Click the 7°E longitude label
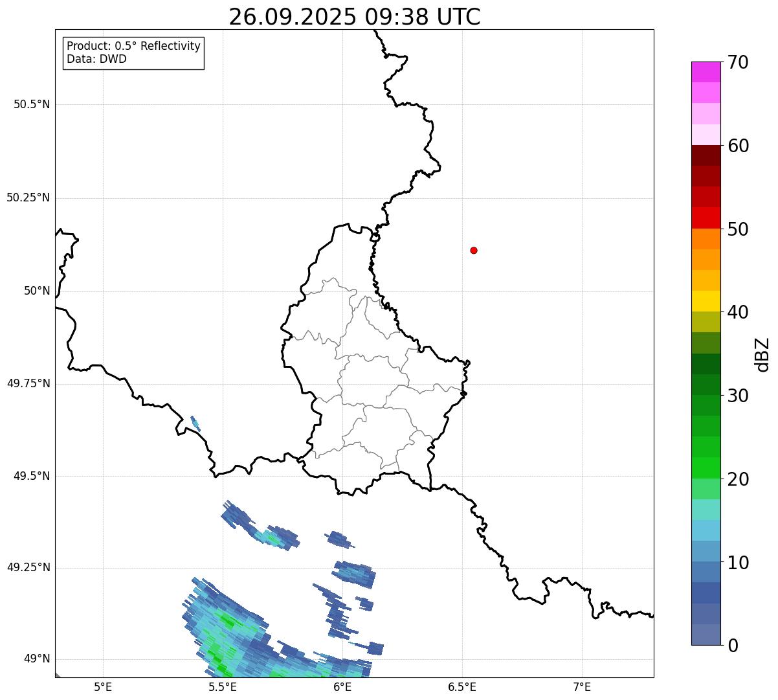This screenshot has width=778, height=700. click(582, 686)
